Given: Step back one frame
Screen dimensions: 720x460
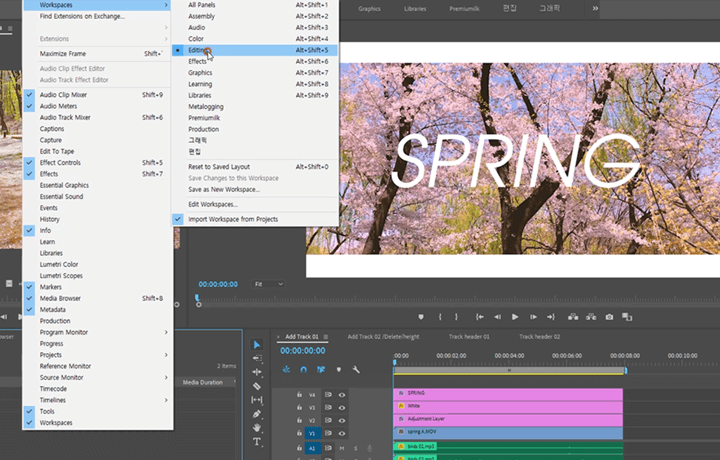Looking at the screenshot, I should pyautogui.click(x=497, y=317).
